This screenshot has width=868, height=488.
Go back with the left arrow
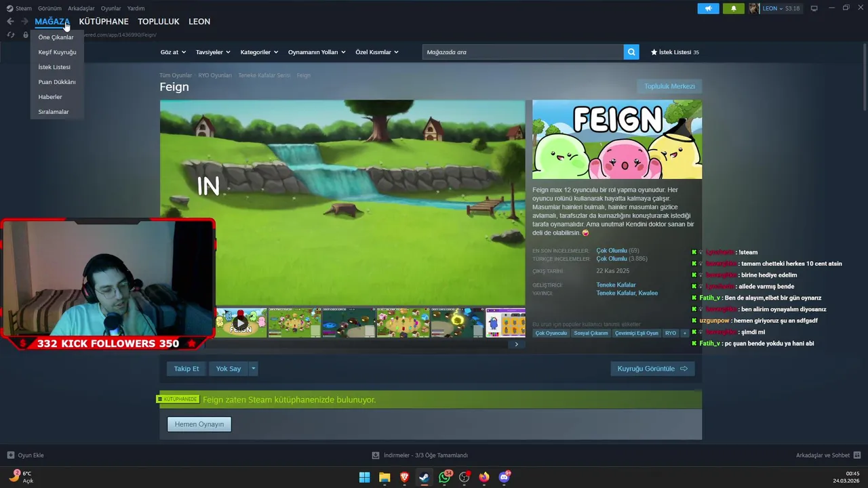10,22
